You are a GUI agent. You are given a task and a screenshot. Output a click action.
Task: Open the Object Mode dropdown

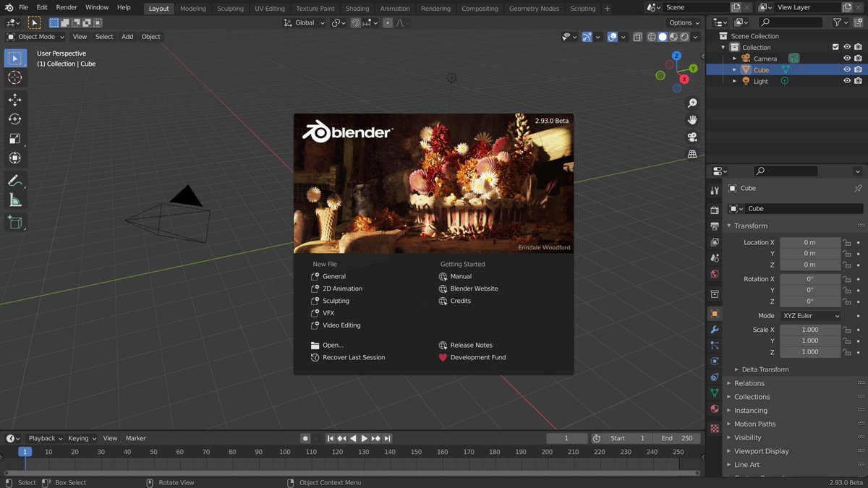[35, 37]
